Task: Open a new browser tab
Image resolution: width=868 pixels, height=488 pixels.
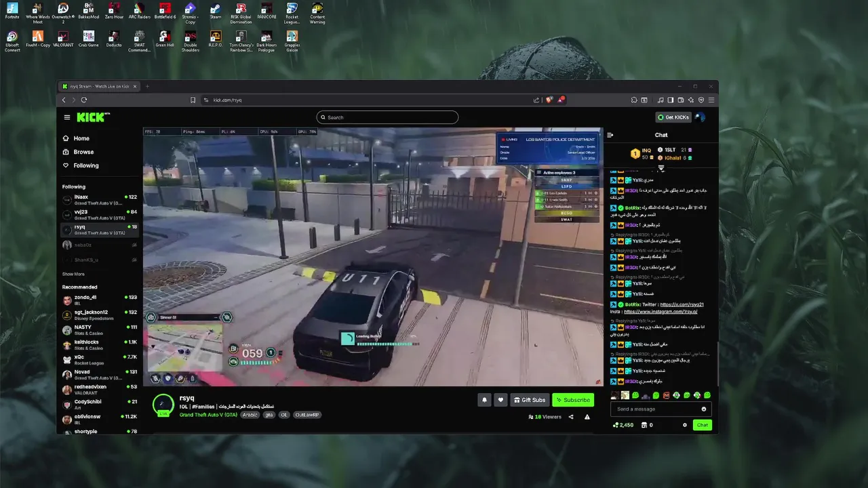Action: [147, 86]
